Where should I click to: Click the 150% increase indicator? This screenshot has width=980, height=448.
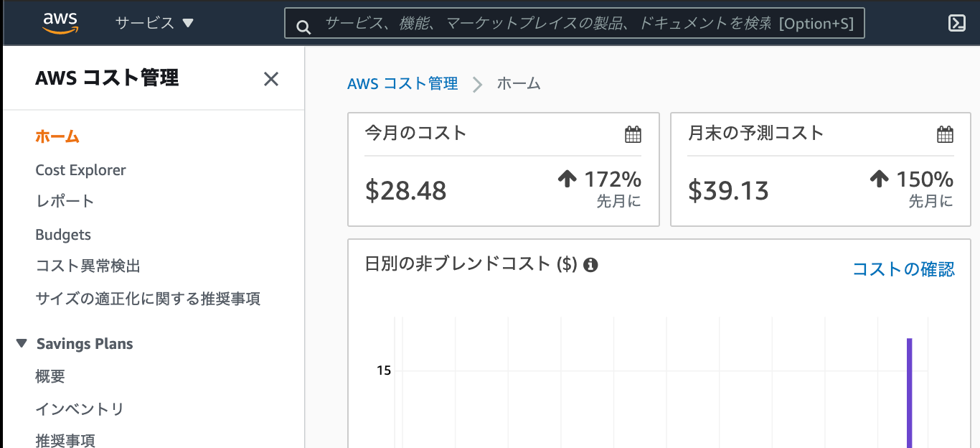pyautogui.click(x=911, y=179)
